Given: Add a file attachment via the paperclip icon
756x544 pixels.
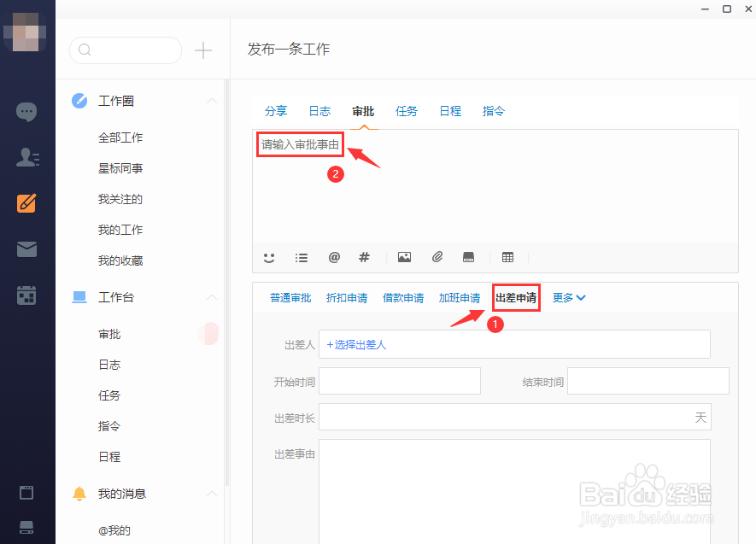Looking at the screenshot, I should [437, 257].
